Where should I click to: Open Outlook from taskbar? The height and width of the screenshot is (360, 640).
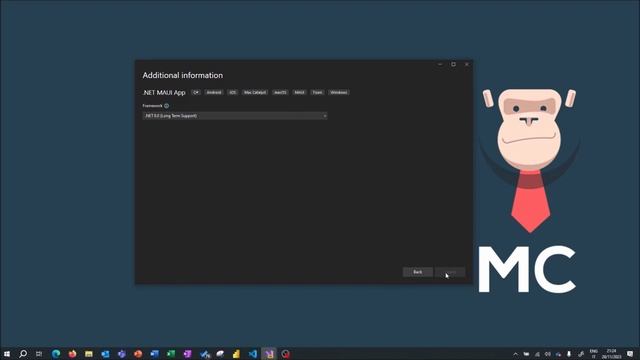point(105,354)
